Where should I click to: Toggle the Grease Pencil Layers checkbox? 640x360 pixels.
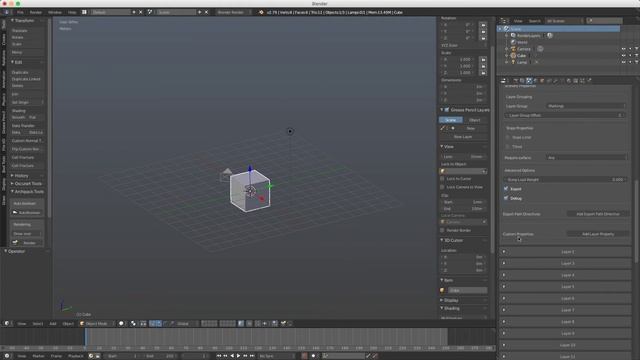(447, 110)
